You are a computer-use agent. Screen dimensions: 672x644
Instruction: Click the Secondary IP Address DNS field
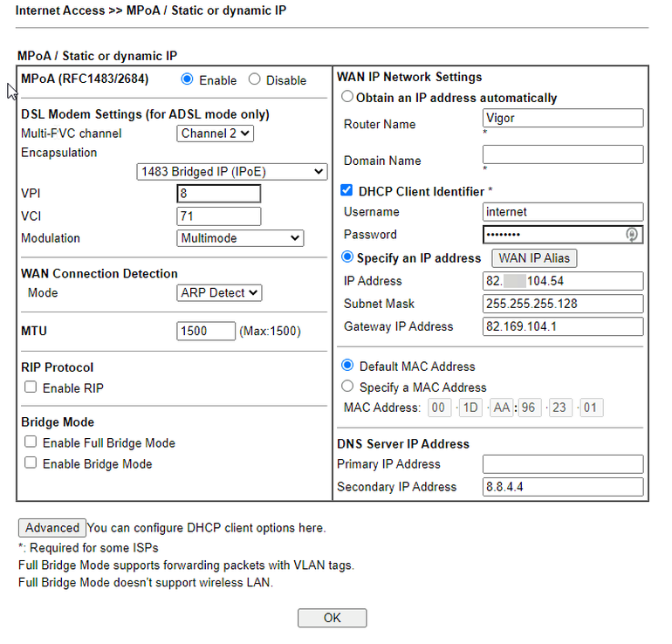563,487
